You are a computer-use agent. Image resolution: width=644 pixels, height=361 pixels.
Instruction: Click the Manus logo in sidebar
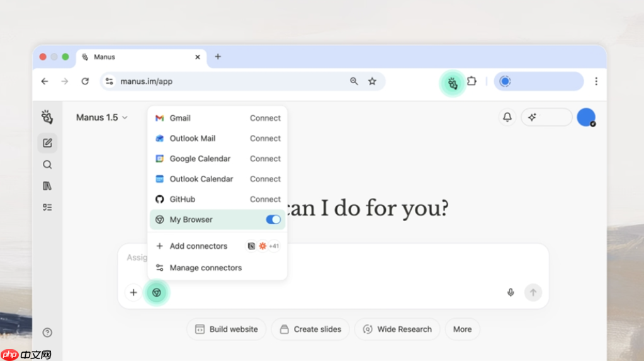[47, 117]
